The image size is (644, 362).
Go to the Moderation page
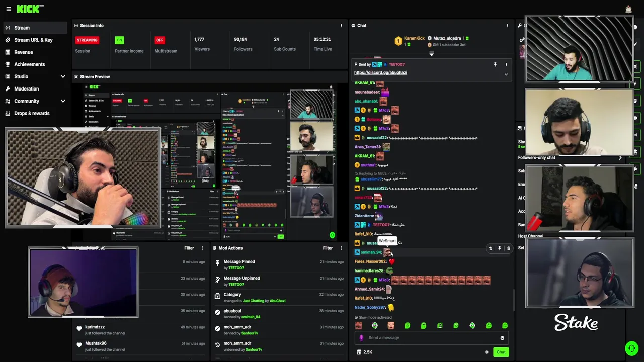(27, 89)
